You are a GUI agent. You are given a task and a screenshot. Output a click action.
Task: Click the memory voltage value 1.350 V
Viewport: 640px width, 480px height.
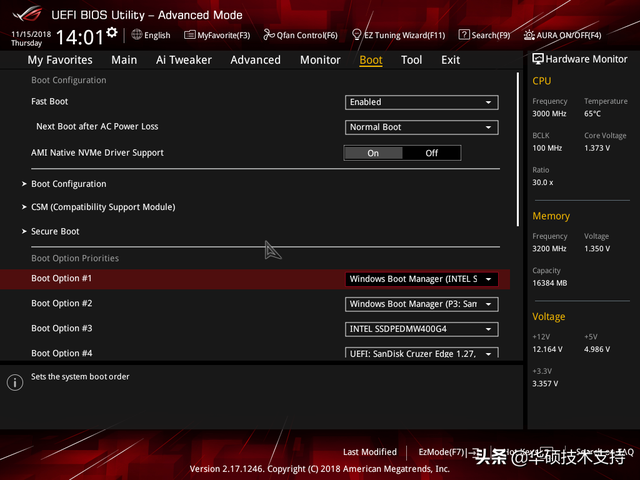597,249
